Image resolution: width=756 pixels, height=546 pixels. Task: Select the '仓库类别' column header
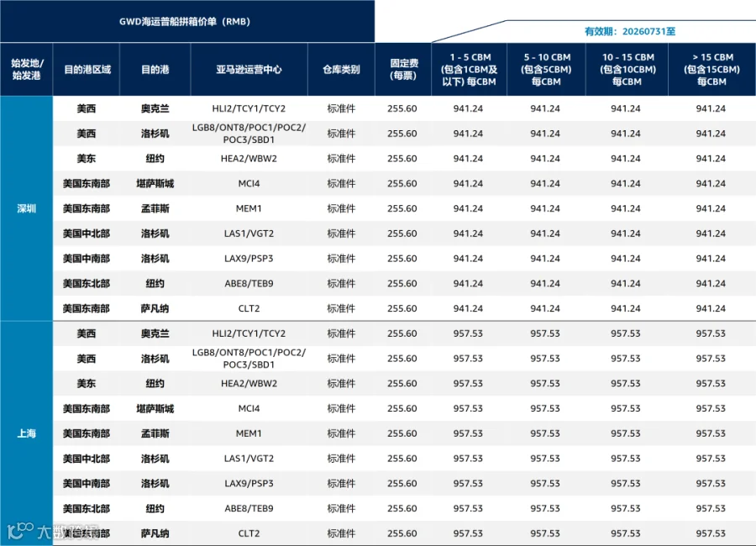tap(341, 70)
